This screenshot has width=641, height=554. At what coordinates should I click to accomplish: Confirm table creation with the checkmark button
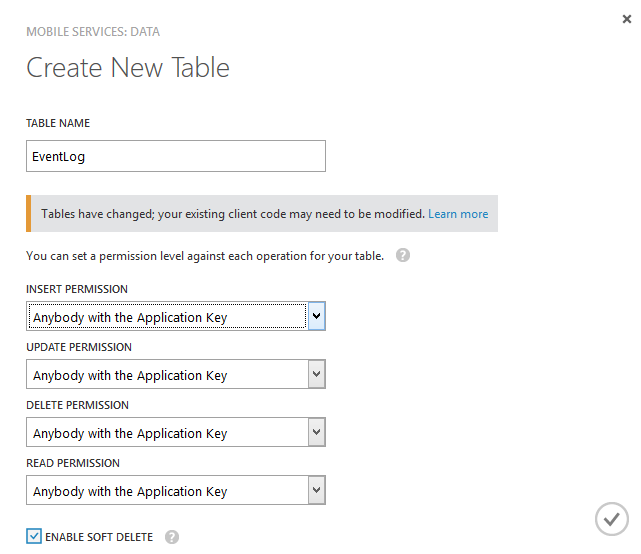[x=611, y=519]
